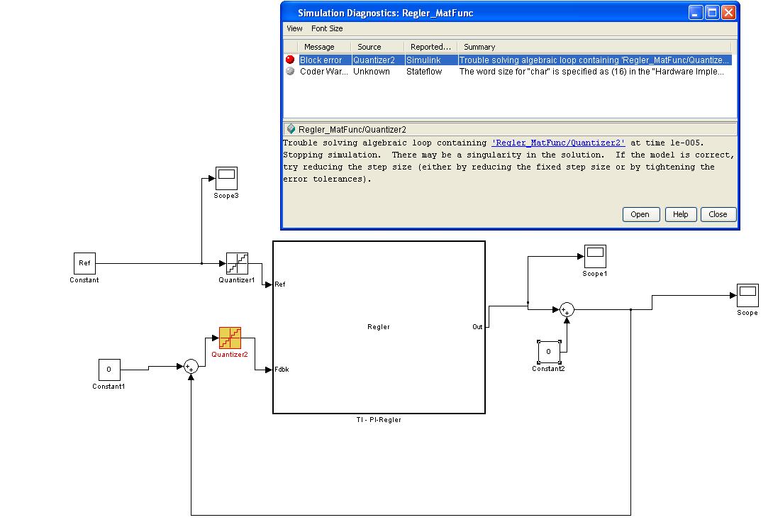
Task: Select the Quantizer1 block
Action: click(236, 264)
